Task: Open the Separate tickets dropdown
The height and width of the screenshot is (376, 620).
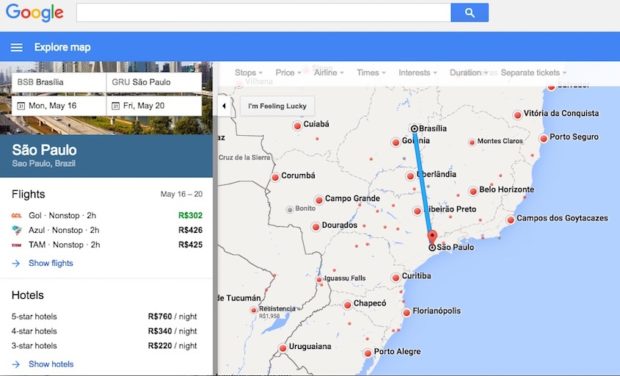Action: point(533,73)
